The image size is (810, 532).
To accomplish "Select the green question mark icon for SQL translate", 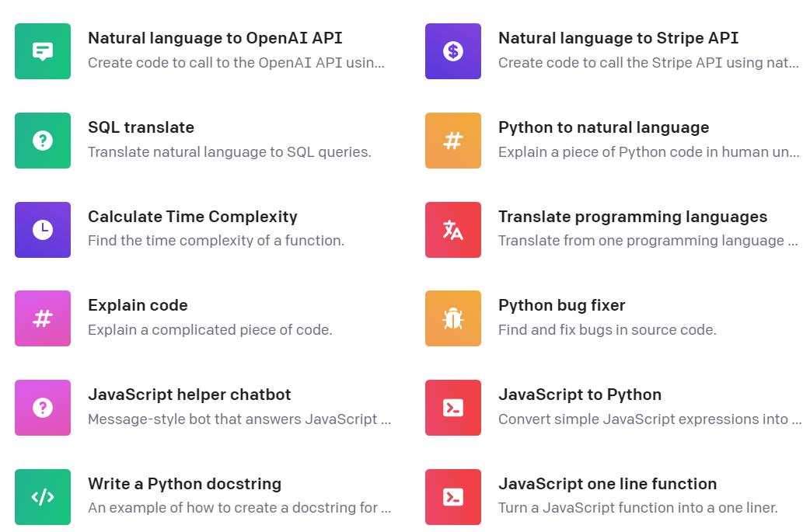I will point(42,141).
